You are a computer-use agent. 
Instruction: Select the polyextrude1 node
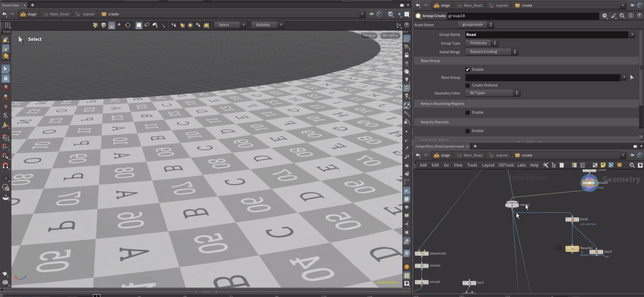coord(422,253)
